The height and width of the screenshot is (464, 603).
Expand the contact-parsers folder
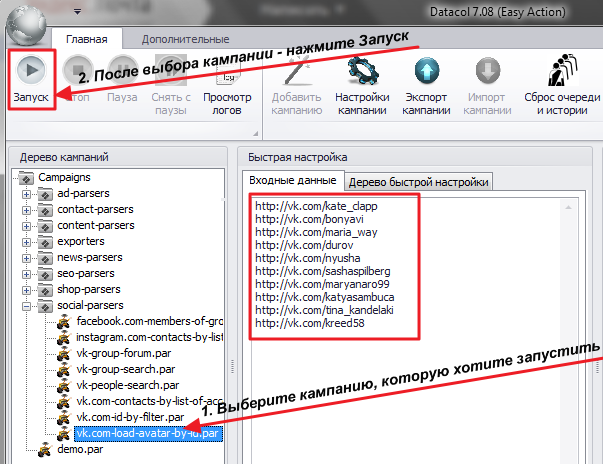click(x=26, y=210)
